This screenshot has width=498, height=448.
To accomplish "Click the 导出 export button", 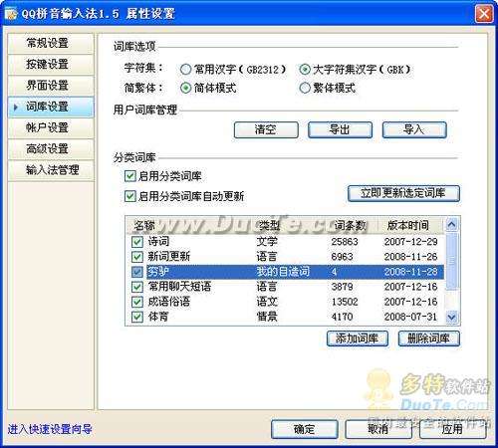I will (340, 129).
